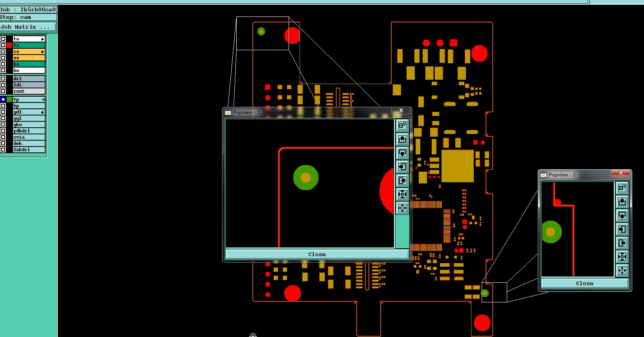Image resolution: width=644 pixels, height=337 pixels.
Task: Select layer name 'gg1'
Action: pyautogui.click(x=29, y=118)
